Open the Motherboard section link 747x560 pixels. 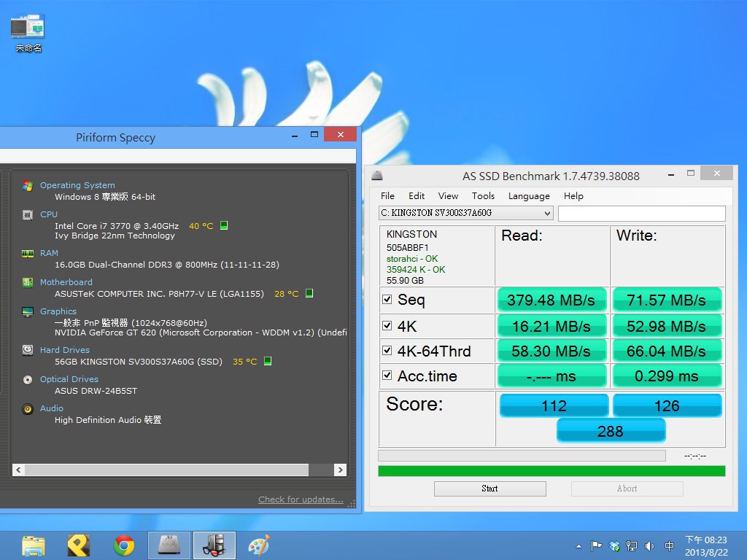click(x=66, y=282)
